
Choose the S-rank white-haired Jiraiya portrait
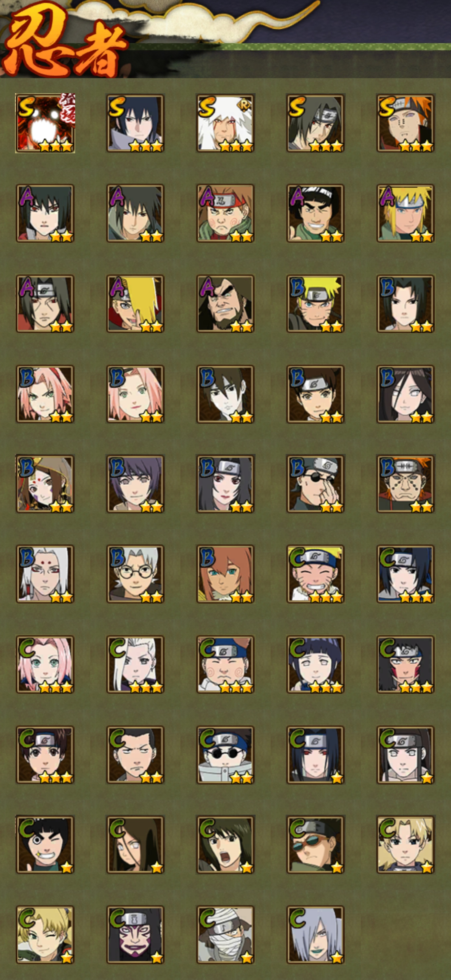(x=225, y=123)
